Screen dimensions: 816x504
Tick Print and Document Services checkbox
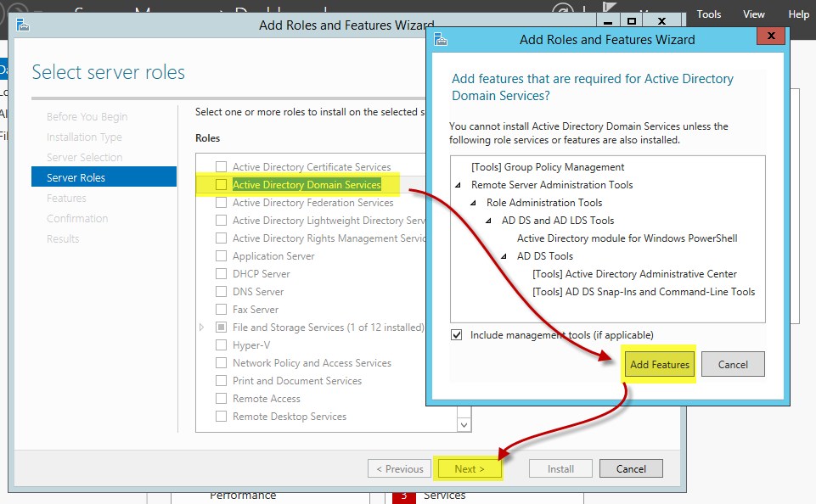click(221, 380)
